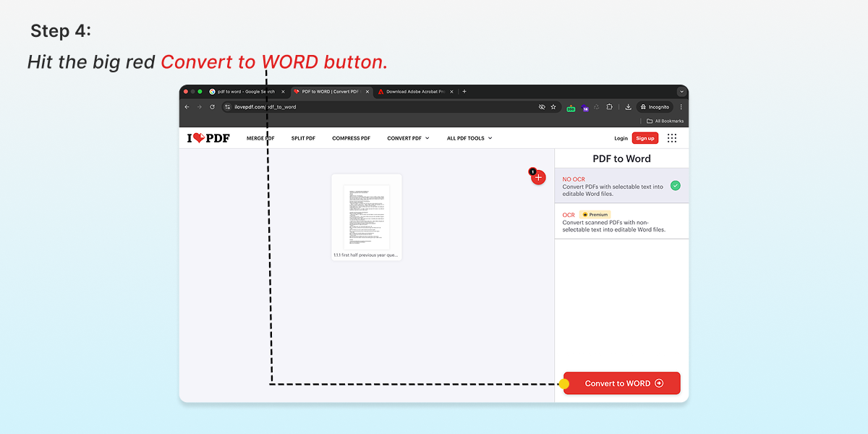Click the red plus button to add files

538,176
